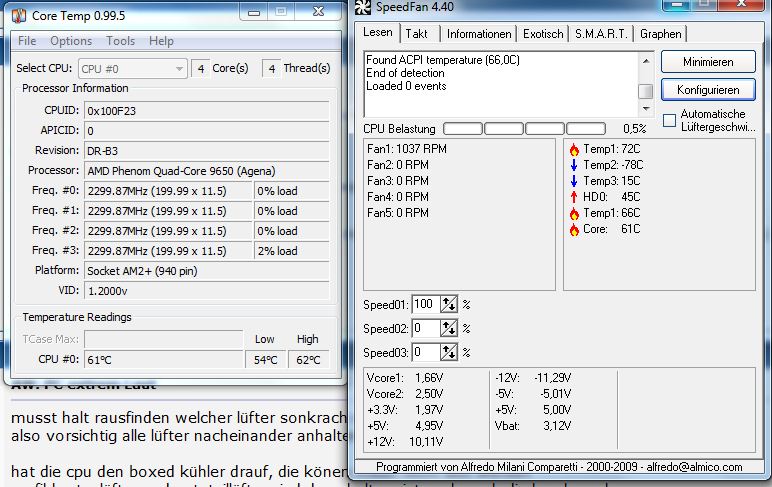772x487 pixels.
Task: Click the Core Temp application icon
Action: pos(19,16)
